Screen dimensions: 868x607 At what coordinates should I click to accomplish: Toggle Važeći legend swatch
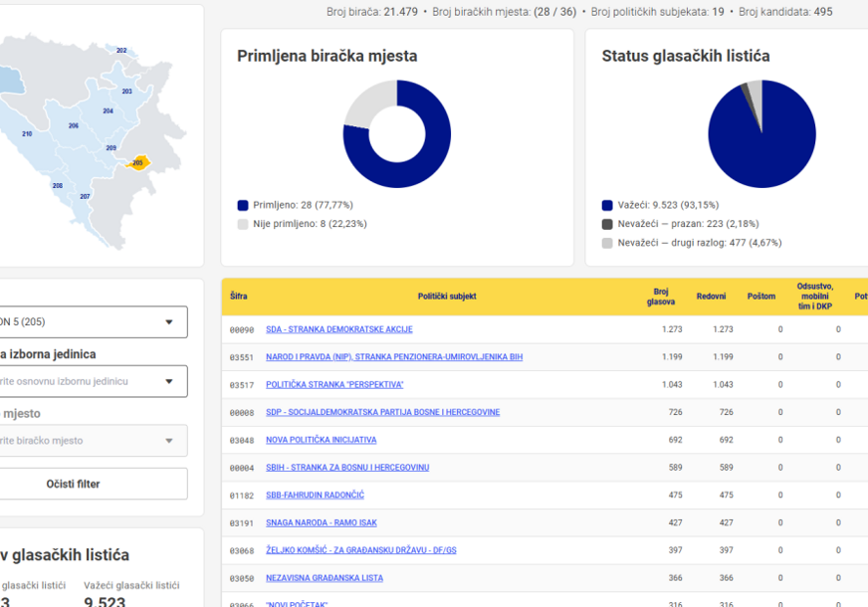click(x=607, y=205)
